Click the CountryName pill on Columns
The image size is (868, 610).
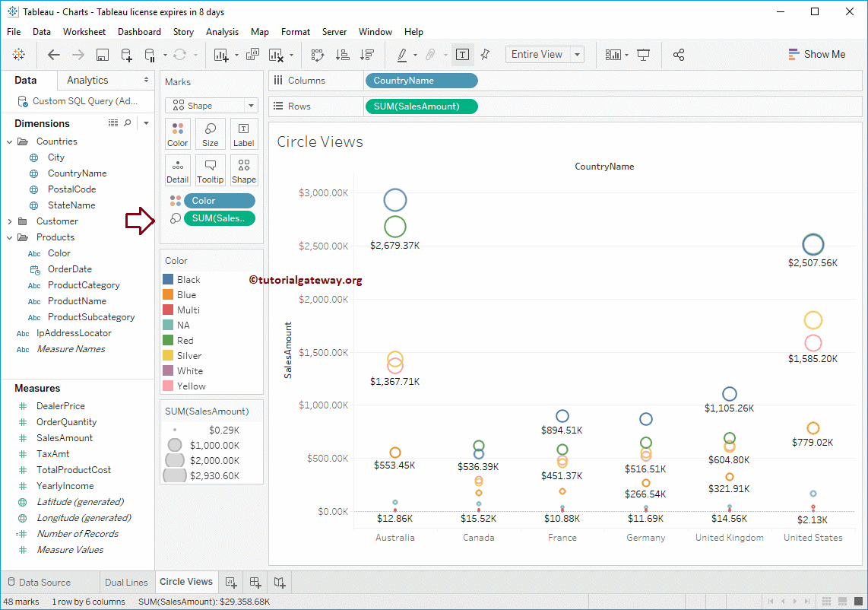click(421, 81)
